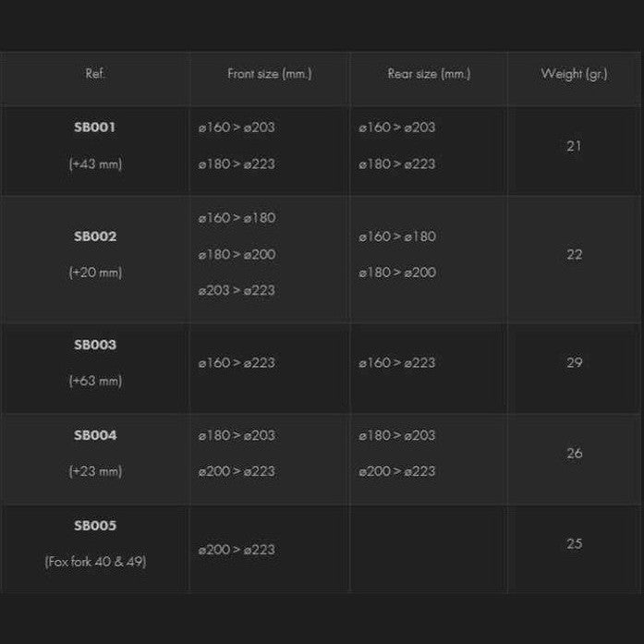Viewport: 644px width, 644px height.
Task: Click weight value 25 for SB005
Action: (x=574, y=543)
